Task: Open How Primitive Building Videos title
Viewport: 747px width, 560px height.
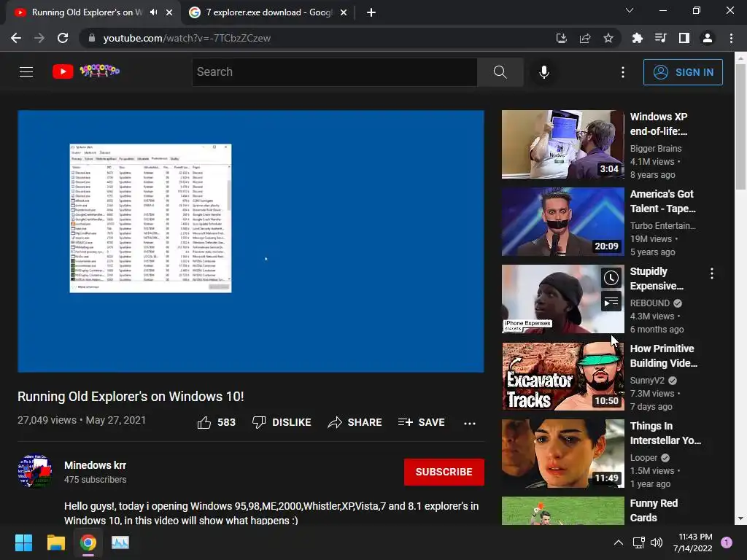Action: coord(664,356)
